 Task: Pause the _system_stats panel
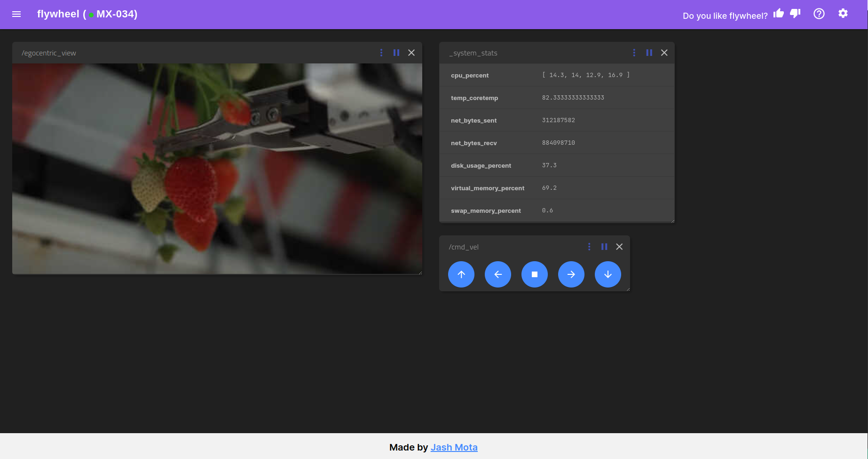(649, 53)
